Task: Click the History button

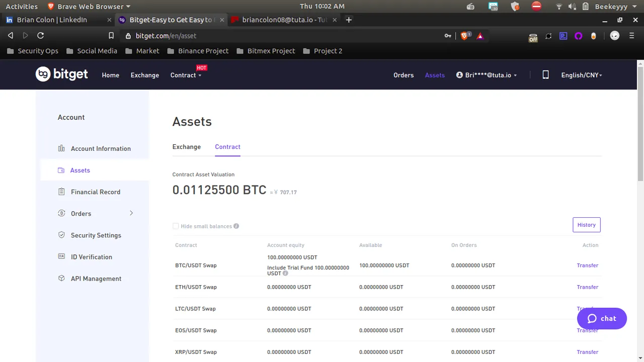Action: click(x=587, y=225)
